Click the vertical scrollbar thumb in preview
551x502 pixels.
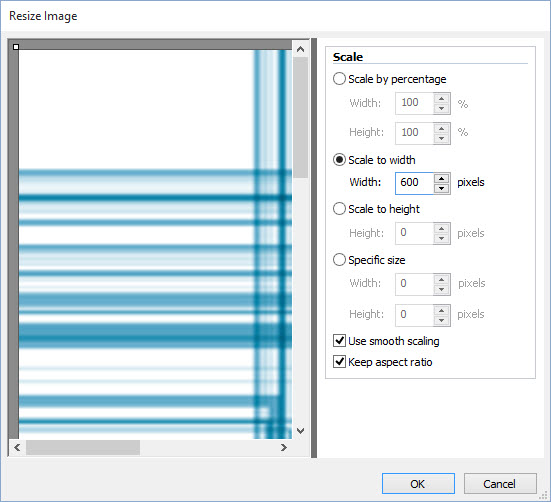click(300, 118)
